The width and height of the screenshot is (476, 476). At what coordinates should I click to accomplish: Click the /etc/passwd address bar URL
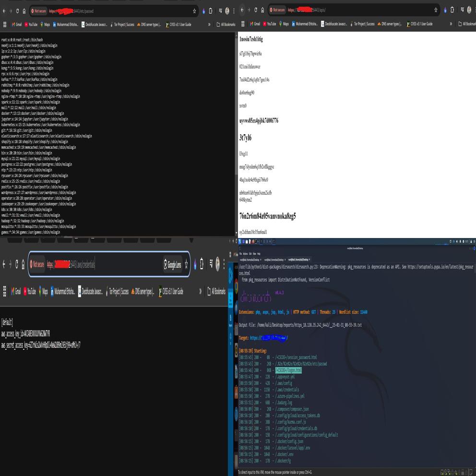[x=71, y=11]
